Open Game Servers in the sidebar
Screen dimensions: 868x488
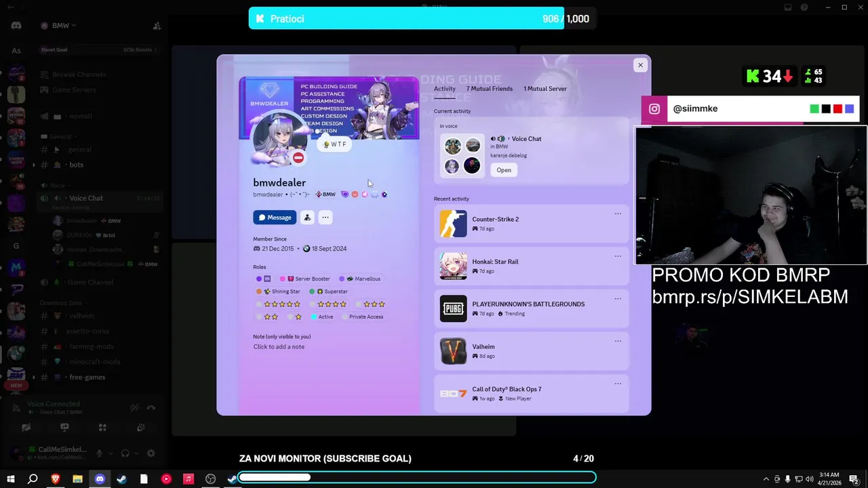pyautogui.click(x=68, y=89)
